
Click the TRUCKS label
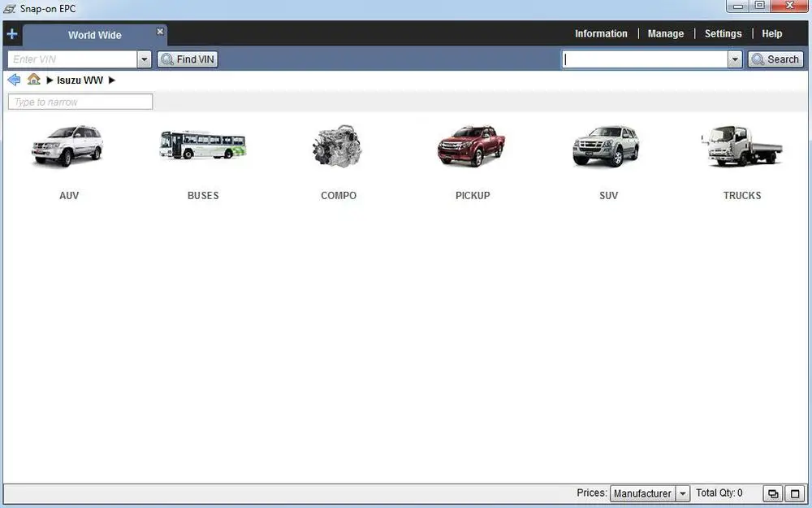pos(742,195)
